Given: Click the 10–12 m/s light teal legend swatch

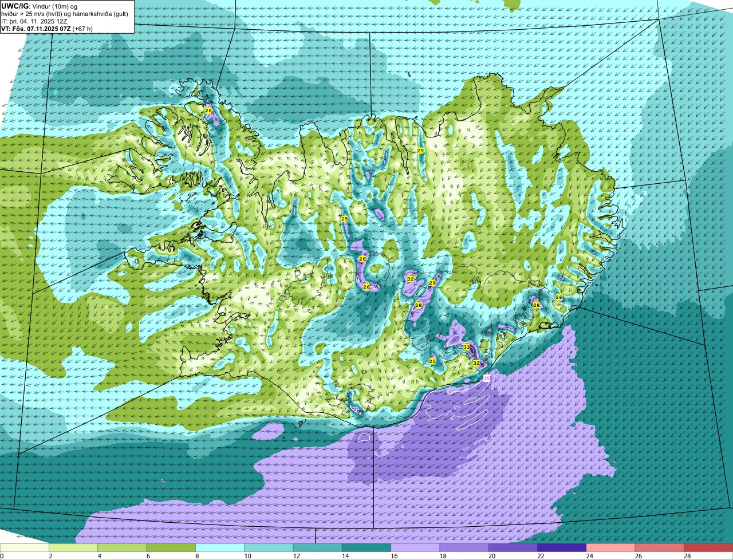Looking at the screenshot, I should pyautogui.click(x=269, y=548).
